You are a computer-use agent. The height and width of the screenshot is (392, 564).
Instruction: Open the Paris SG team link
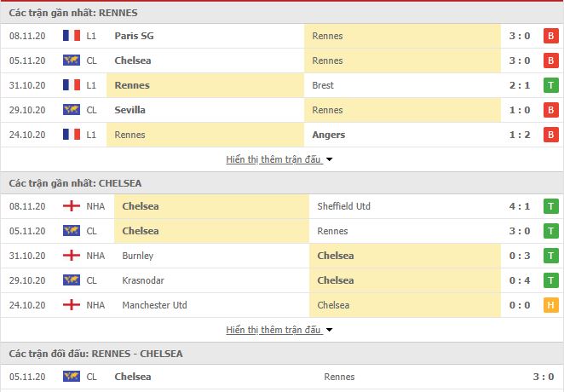tap(134, 36)
